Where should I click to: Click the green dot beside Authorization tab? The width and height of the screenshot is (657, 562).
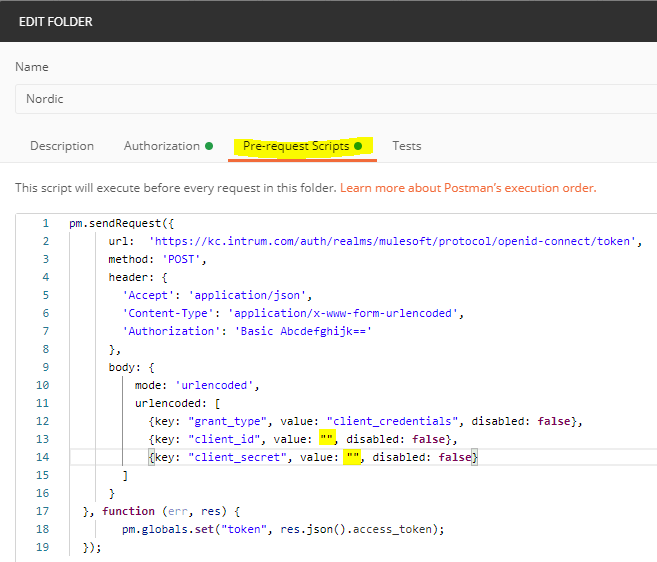[209, 146]
